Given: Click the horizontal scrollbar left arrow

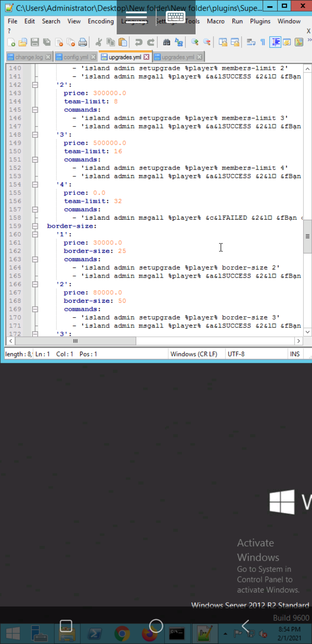Looking at the screenshot, I should (11, 341).
